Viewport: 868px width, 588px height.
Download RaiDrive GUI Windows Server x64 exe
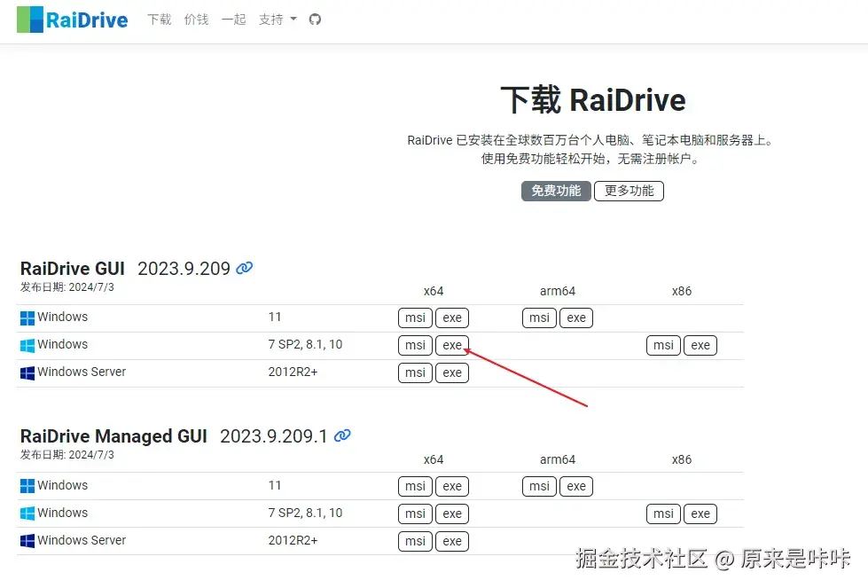point(452,372)
